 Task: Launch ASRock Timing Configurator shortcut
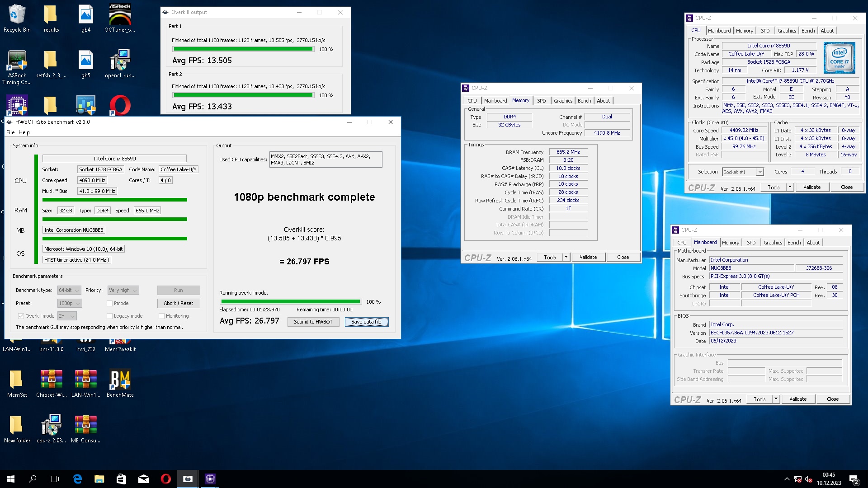(17, 67)
